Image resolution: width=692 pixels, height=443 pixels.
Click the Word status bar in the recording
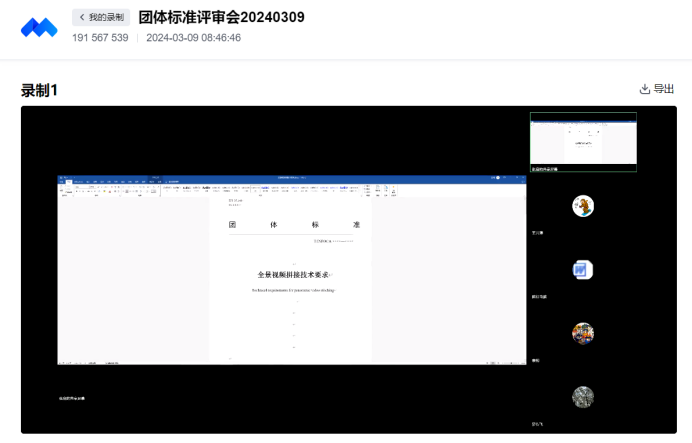tap(292, 362)
